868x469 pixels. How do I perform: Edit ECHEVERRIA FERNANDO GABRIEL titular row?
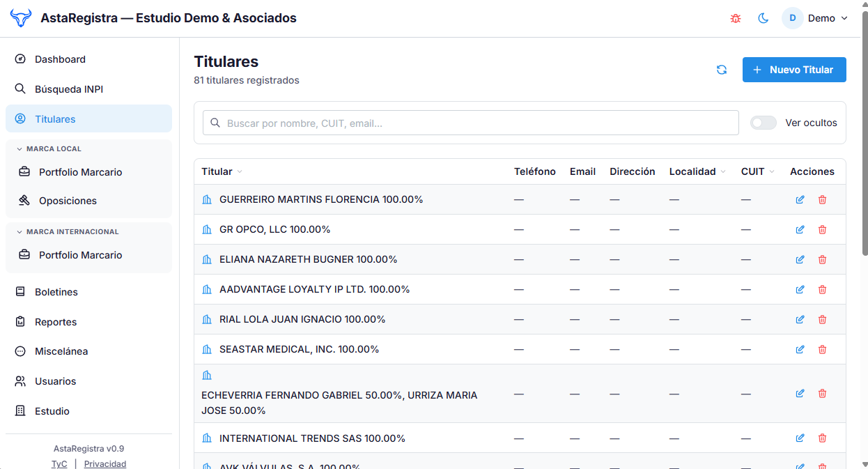coord(800,393)
